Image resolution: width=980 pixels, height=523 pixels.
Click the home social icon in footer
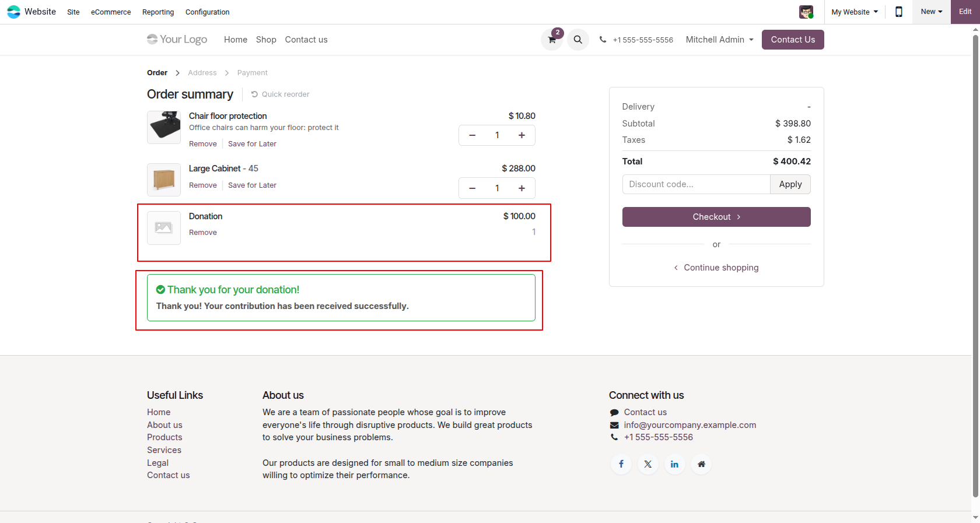[701, 464]
